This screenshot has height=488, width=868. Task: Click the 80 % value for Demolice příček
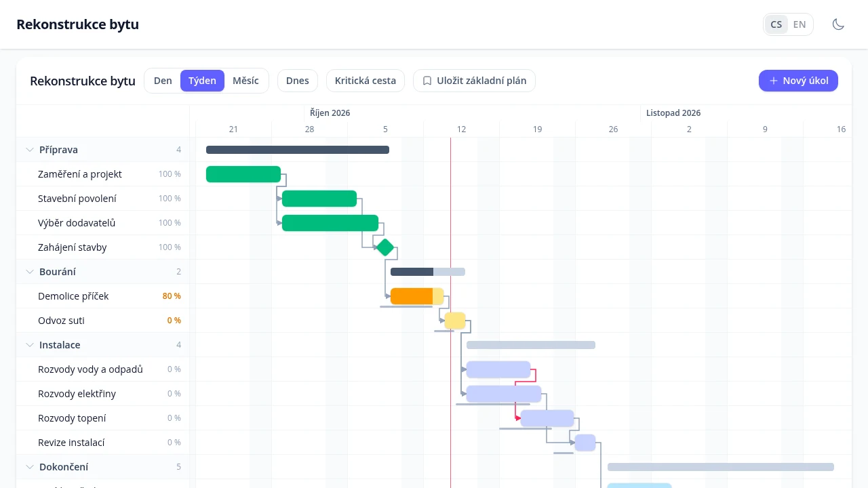tap(172, 296)
